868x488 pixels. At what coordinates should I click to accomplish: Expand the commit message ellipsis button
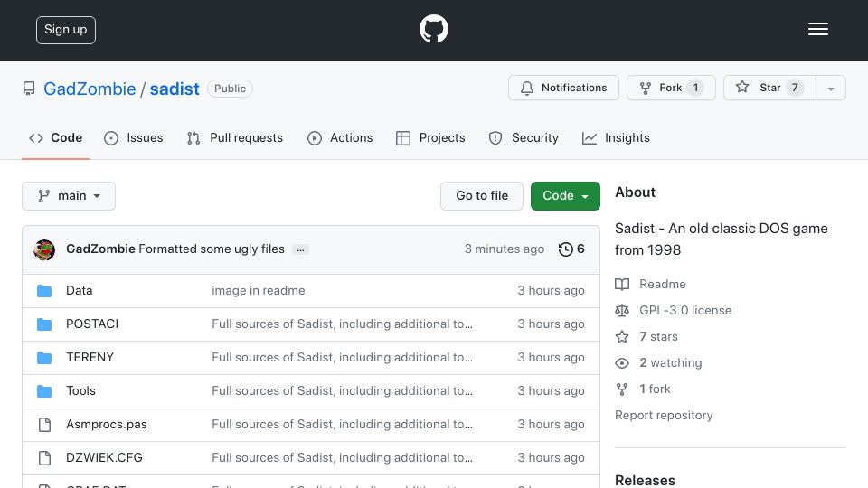click(x=300, y=249)
